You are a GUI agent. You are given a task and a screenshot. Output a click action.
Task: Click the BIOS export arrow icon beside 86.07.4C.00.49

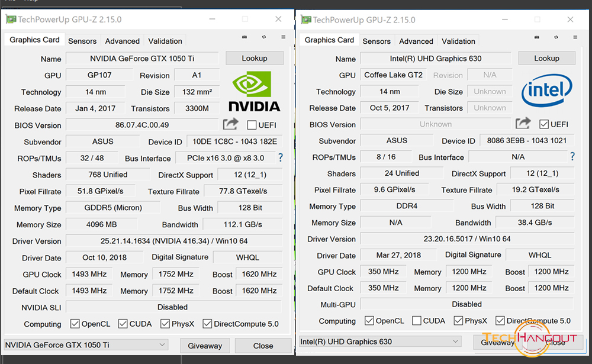[x=230, y=124]
